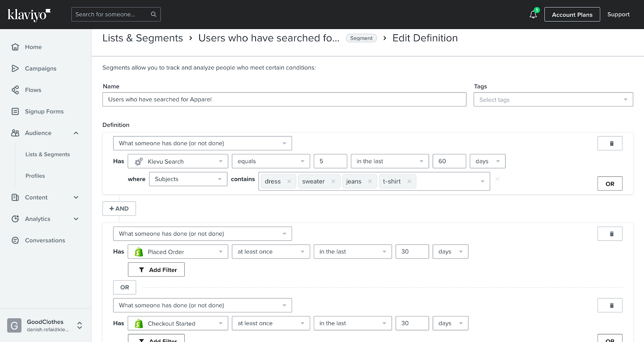Collapse the Audience sidebar section
644x342 pixels.
coord(76,133)
